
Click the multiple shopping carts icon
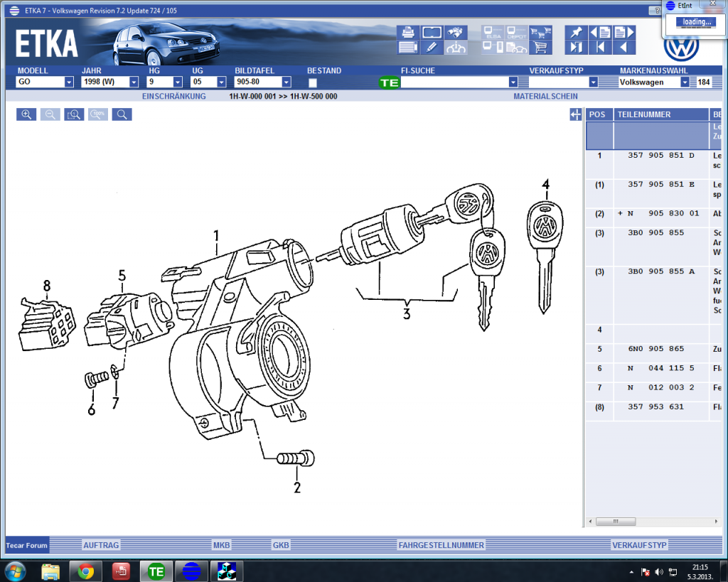point(541,32)
